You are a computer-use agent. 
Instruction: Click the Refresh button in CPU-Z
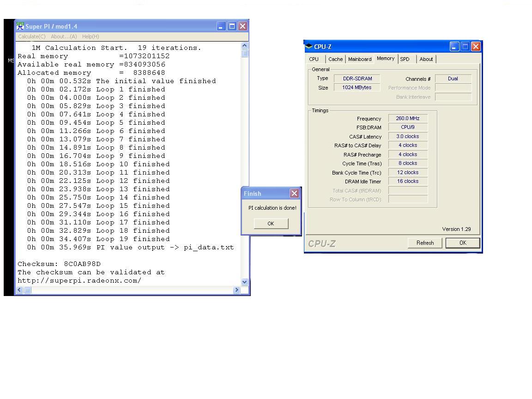coord(425,243)
